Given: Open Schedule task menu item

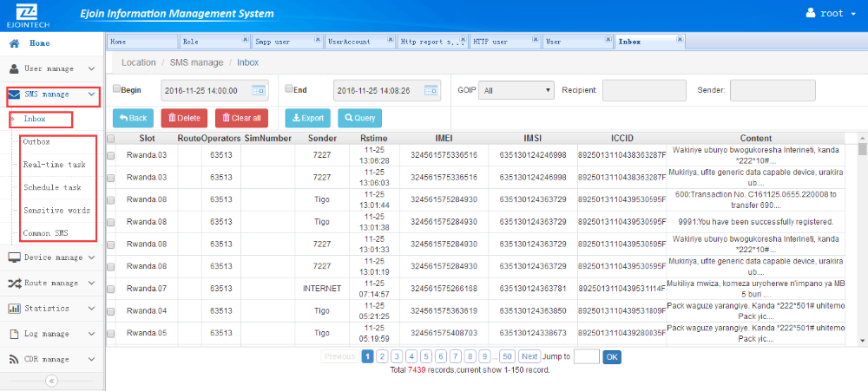Looking at the screenshot, I should 53,187.
